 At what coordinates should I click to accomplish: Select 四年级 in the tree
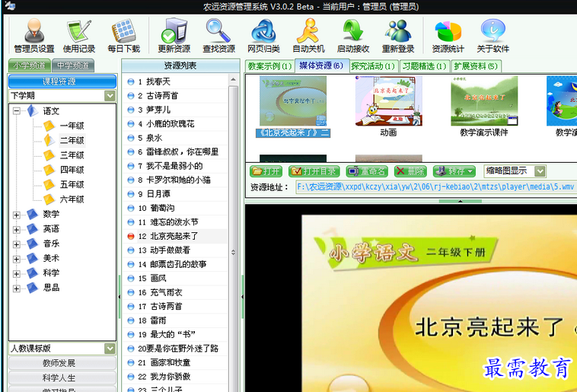[72, 170]
